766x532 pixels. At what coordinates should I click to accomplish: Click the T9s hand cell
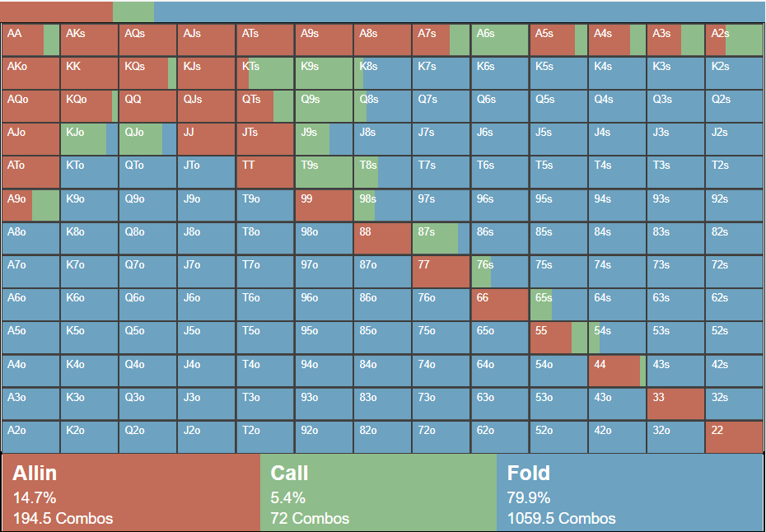coord(324,172)
